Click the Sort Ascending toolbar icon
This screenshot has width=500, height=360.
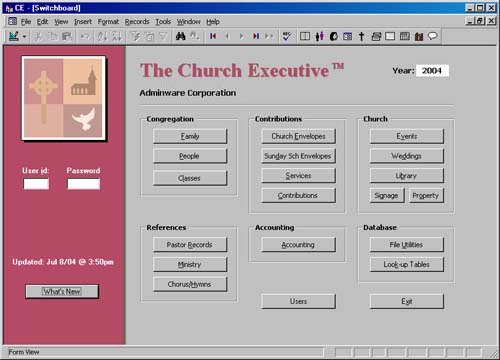coord(102,36)
